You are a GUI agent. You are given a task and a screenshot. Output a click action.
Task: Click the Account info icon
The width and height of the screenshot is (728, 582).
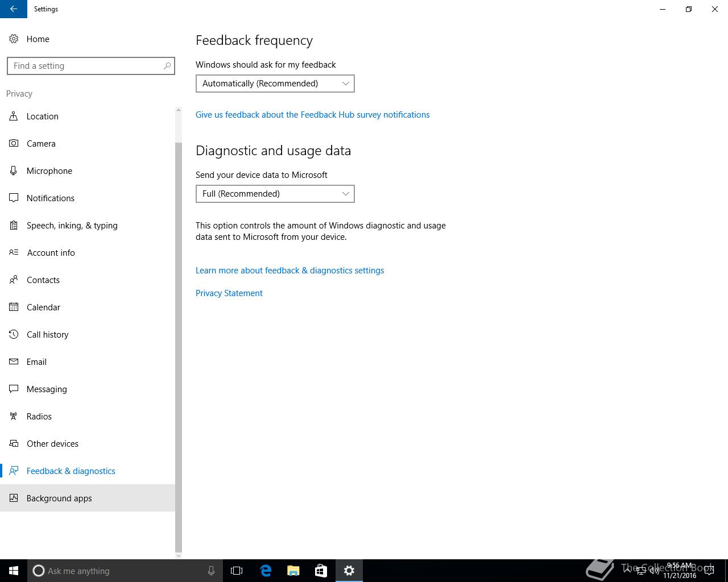pos(14,252)
